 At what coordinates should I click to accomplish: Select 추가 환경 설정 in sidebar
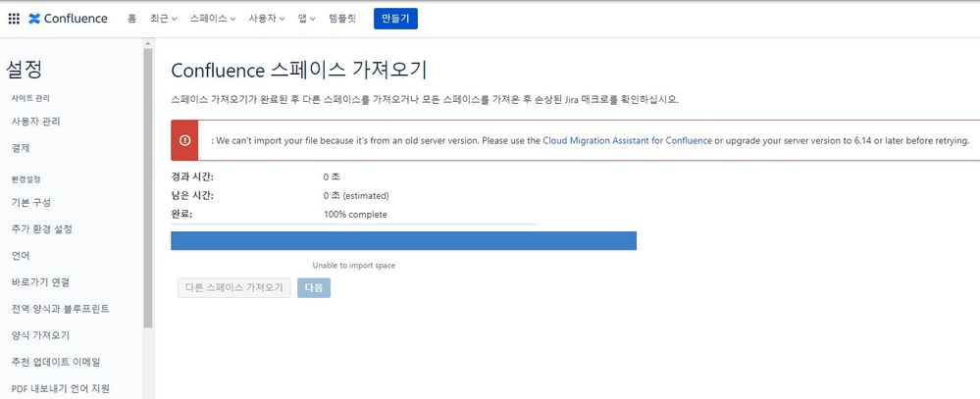[42, 229]
